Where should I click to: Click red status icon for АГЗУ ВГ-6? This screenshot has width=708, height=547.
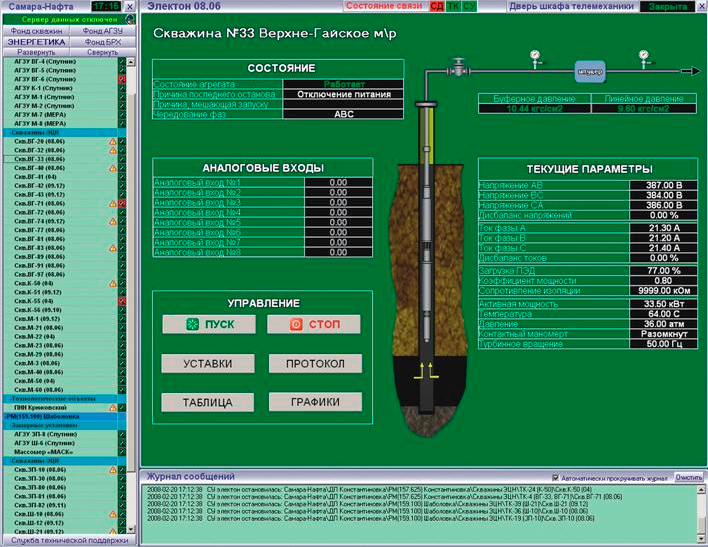coord(122,79)
